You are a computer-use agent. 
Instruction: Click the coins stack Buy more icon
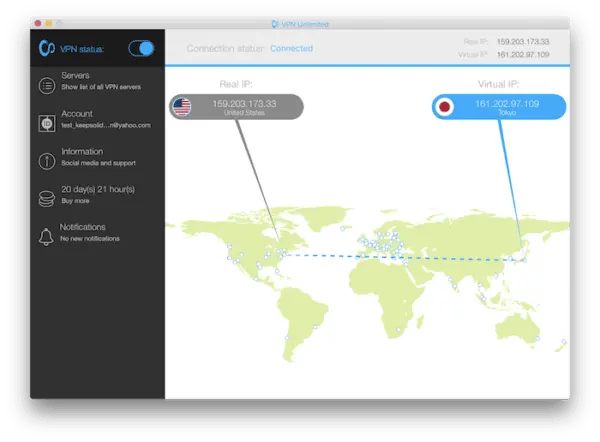pyautogui.click(x=47, y=199)
